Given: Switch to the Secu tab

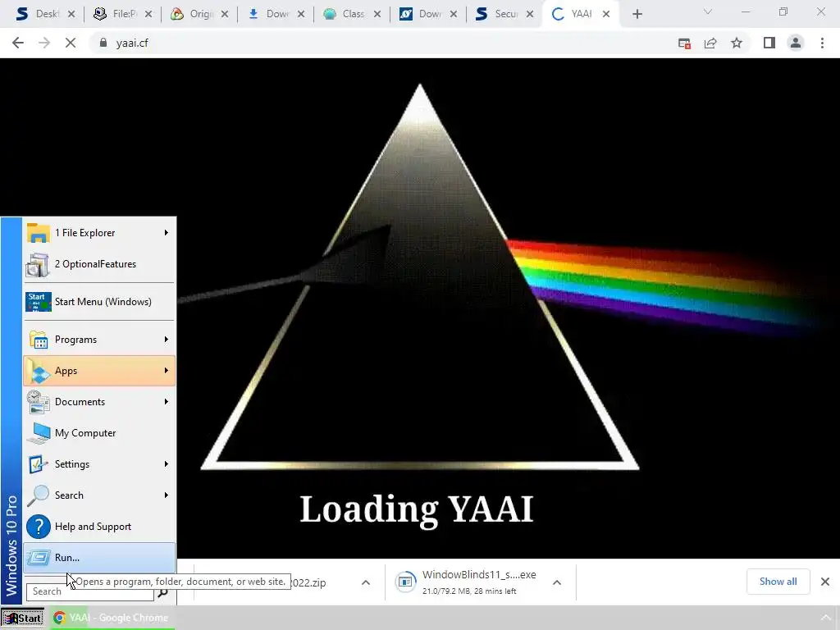Looking at the screenshot, I should click(504, 14).
